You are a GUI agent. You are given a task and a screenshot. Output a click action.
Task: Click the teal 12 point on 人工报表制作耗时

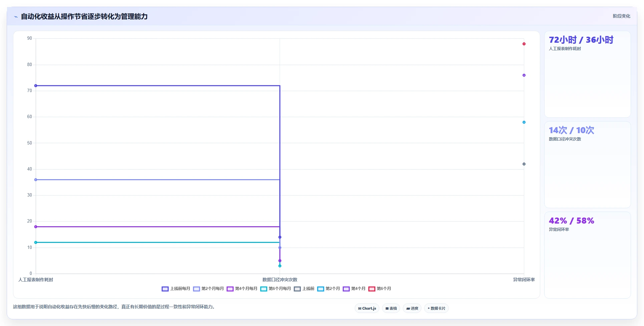point(36,243)
